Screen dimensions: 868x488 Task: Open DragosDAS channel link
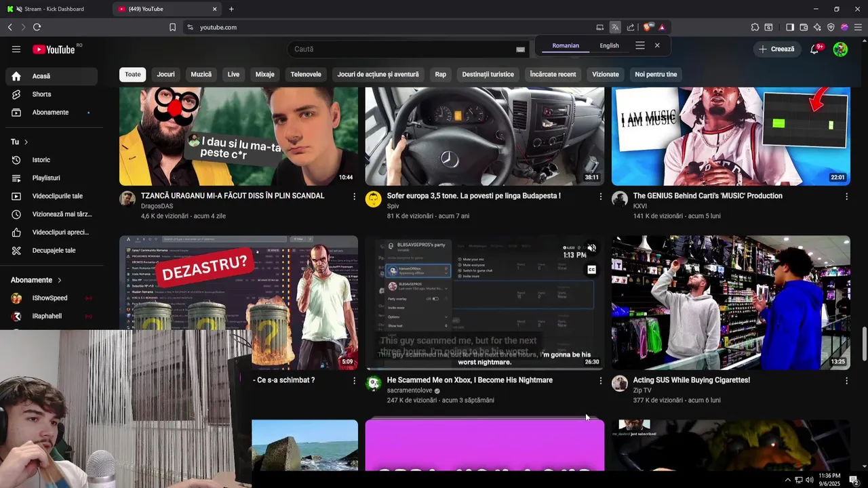tap(157, 206)
